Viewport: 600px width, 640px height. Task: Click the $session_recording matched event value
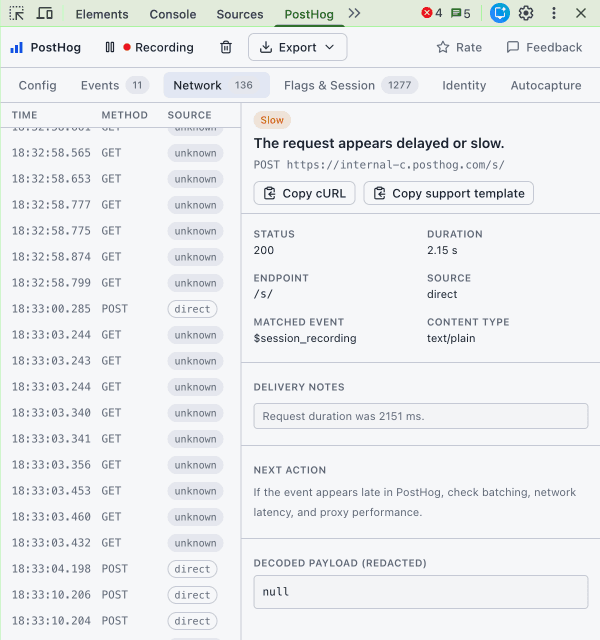(305, 338)
